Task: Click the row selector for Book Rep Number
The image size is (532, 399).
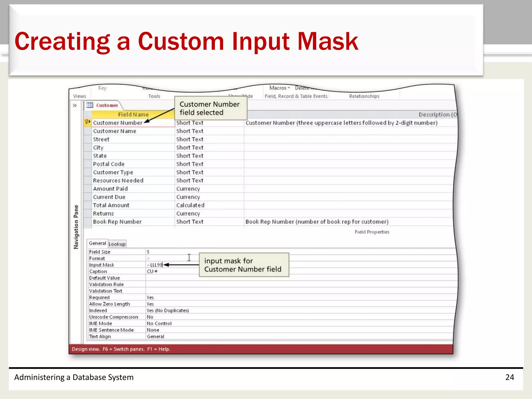Action: click(88, 222)
